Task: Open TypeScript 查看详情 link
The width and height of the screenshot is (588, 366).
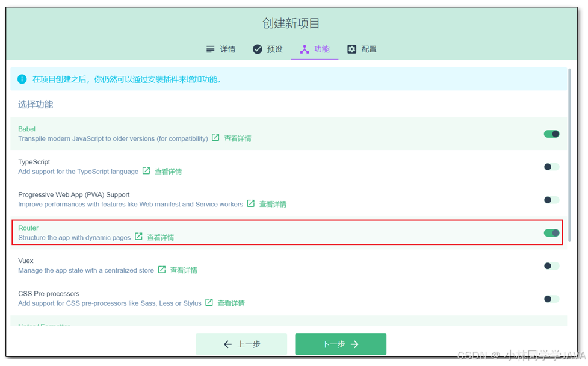Action: coord(168,172)
